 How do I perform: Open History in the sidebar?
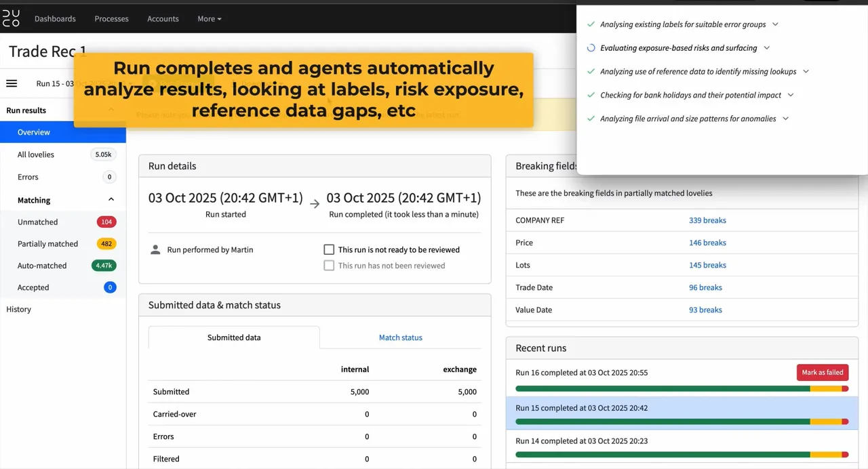[19, 309]
